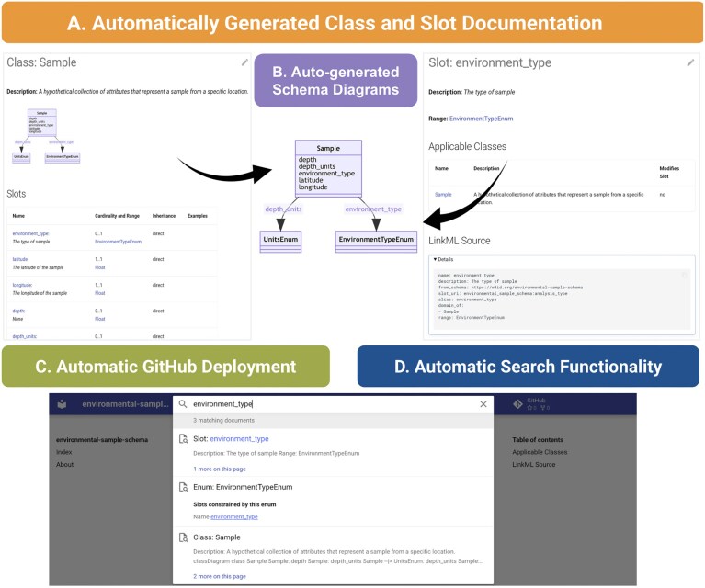
Task: Click the 'Examples' column header in Slots table
Action: pos(198,216)
